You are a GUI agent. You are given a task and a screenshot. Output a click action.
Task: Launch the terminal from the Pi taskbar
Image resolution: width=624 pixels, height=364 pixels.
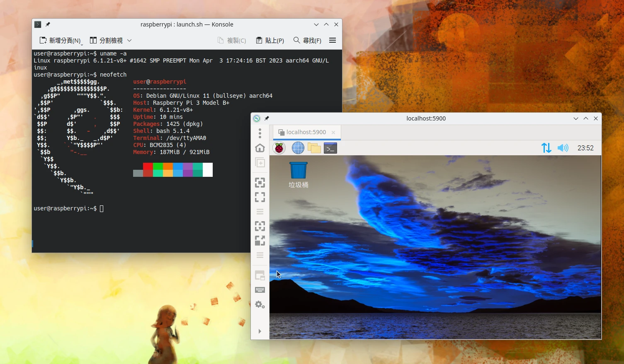[330, 148]
